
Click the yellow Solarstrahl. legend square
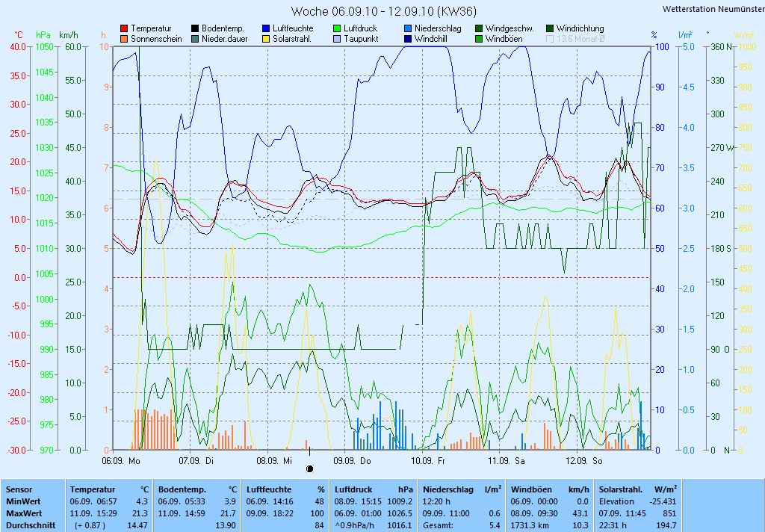[266, 39]
